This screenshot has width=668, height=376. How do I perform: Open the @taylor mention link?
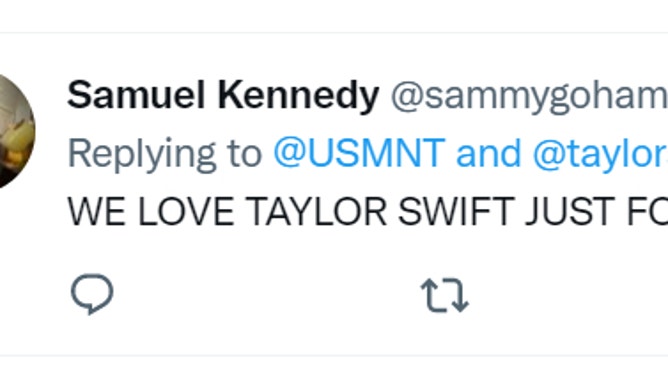[600, 154]
